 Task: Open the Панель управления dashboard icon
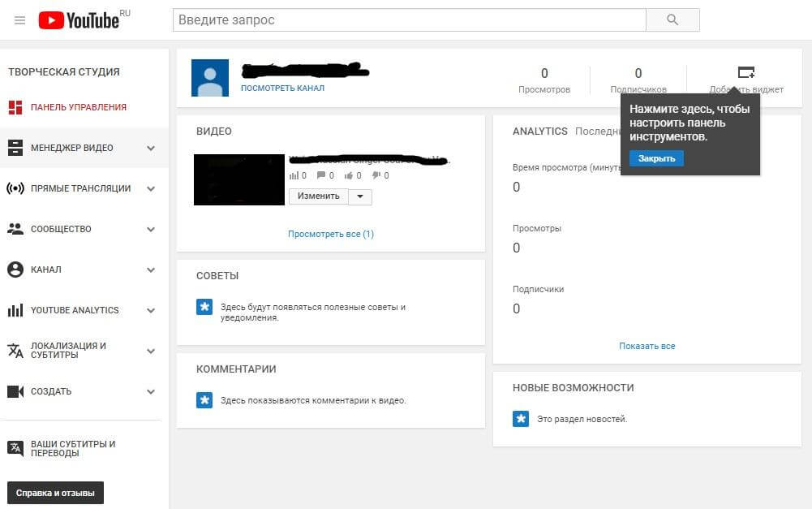17,106
